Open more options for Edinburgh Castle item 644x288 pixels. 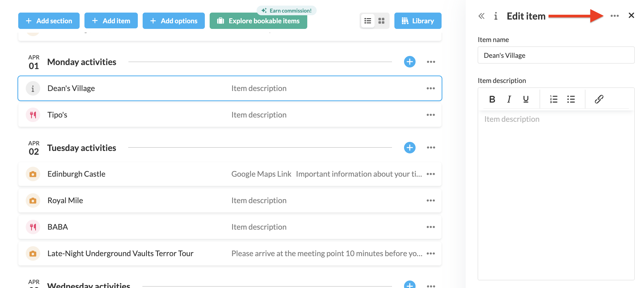431,174
